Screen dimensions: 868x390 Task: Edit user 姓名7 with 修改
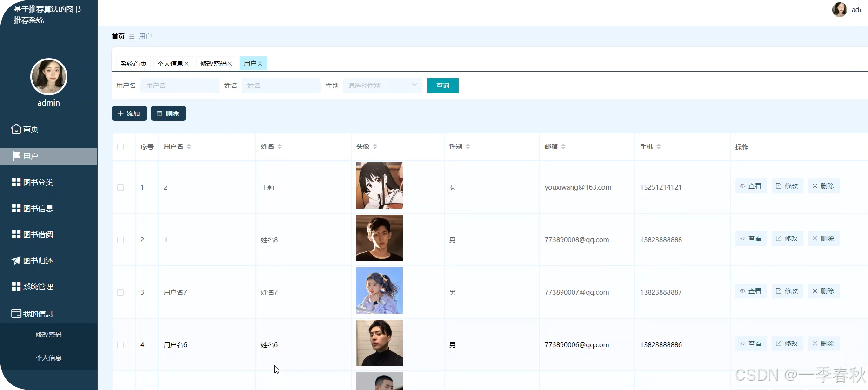[x=787, y=291]
